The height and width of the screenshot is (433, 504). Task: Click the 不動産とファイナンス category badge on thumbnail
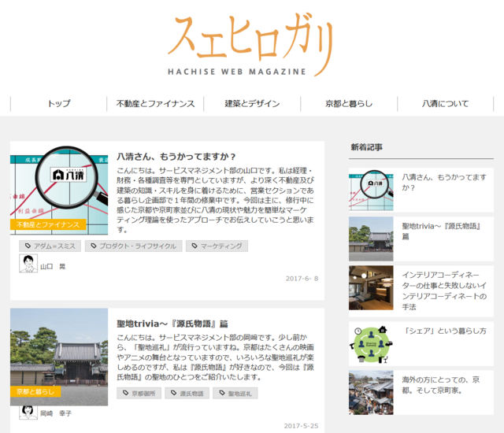pyautogui.click(x=48, y=224)
